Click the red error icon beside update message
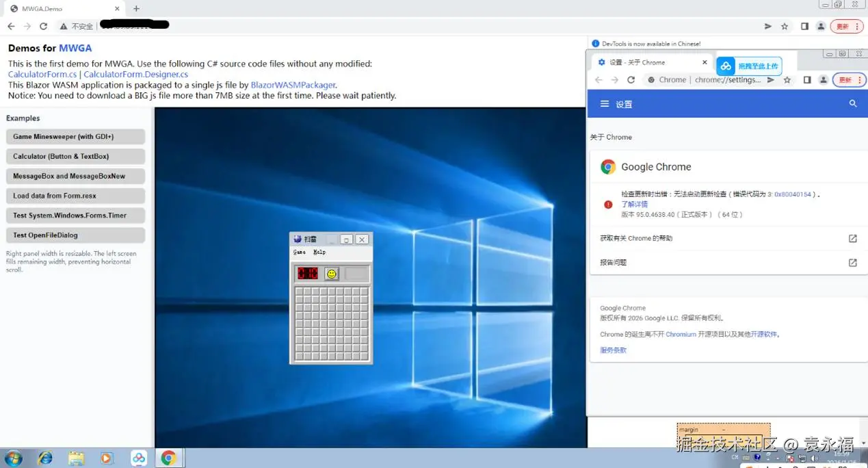Screen dimensions: 868x468 click(x=608, y=205)
